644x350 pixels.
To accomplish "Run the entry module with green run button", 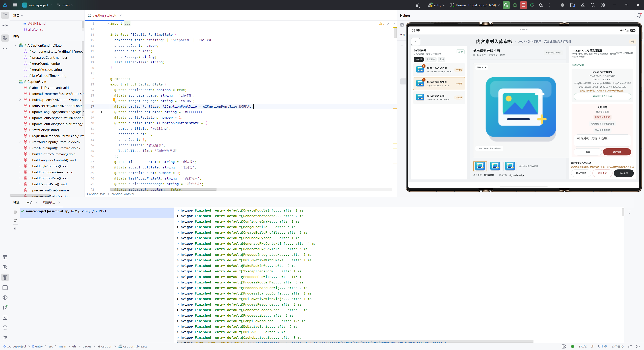I will click(x=506, y=5).
